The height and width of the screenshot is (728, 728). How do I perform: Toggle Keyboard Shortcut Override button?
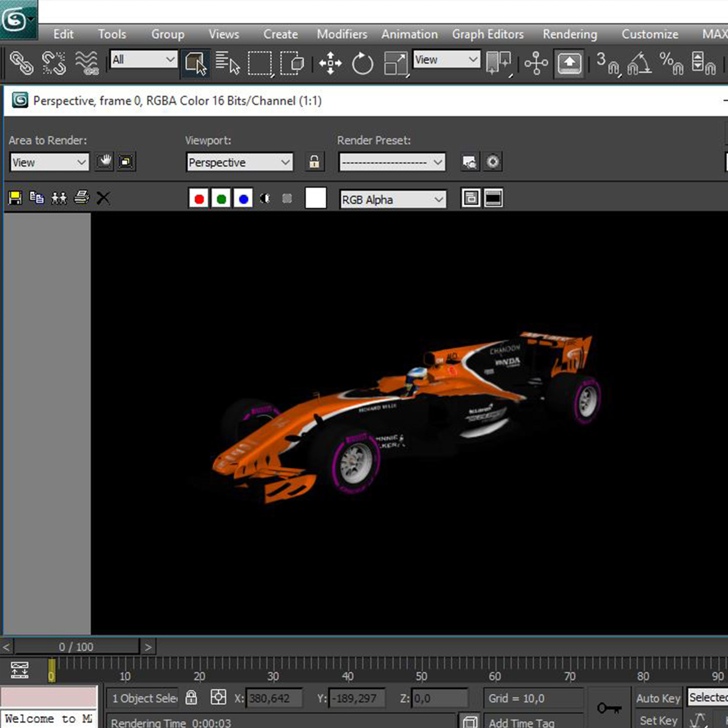point(569,63)
